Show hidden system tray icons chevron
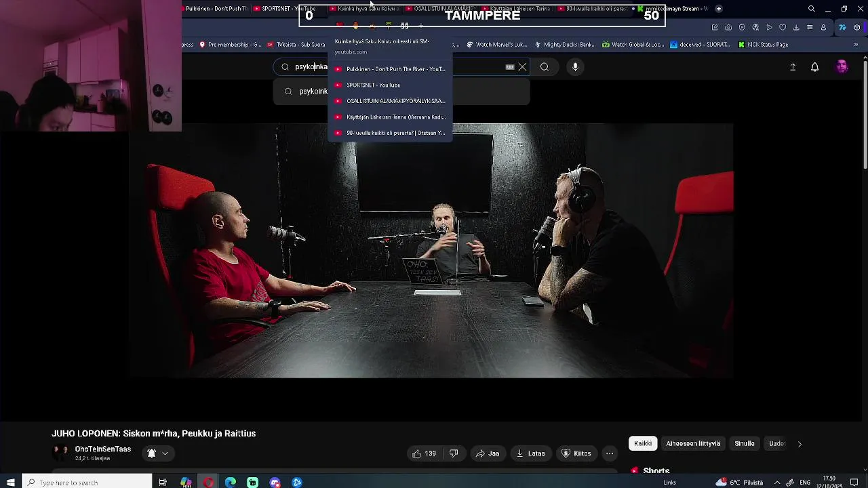The image size is (868, 488). (777, 483)
